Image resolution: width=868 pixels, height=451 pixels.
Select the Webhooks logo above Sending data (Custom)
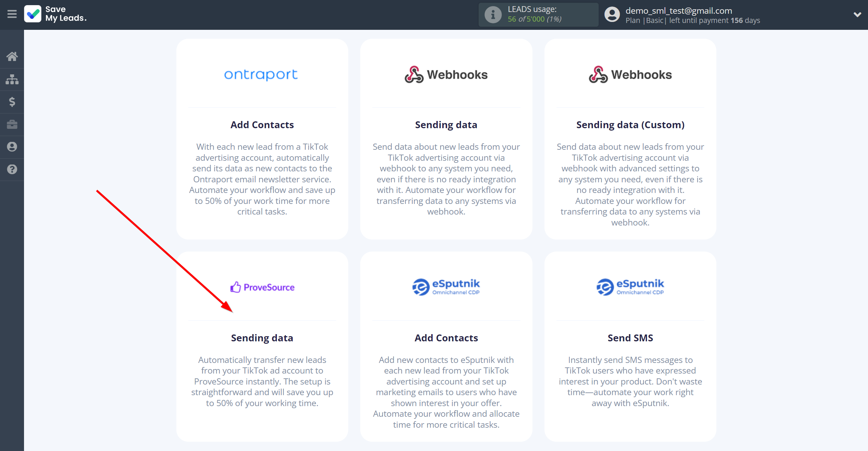pyautogui.click(x=630, y=74)
